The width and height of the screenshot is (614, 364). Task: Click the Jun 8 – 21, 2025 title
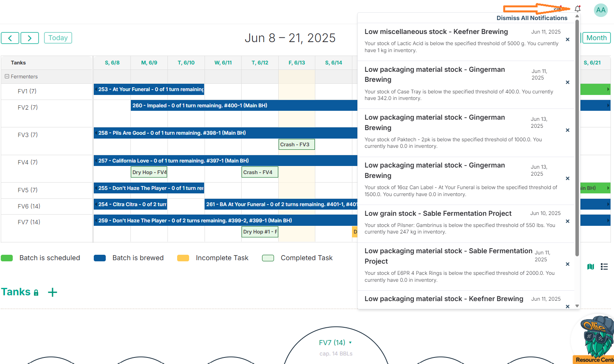point(290,38)
